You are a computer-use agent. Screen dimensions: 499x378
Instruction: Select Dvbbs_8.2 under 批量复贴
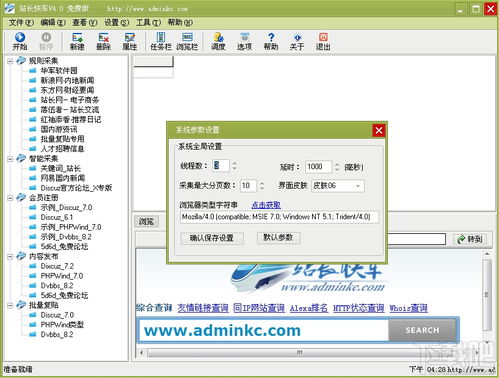click(x=57, y=334)
